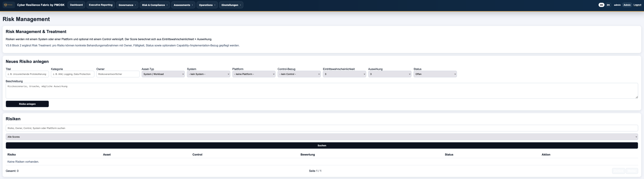Open the Governance menu
The image size is (644, 179).
tap(127, 5)
